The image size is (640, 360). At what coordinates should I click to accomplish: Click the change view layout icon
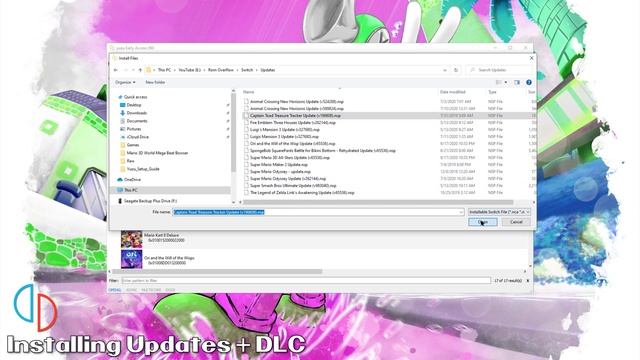pyautogui.click(x=499, y=82)
